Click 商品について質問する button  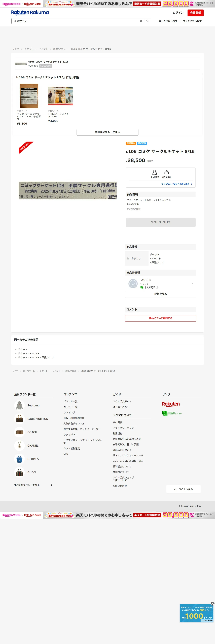coord(160,318)
